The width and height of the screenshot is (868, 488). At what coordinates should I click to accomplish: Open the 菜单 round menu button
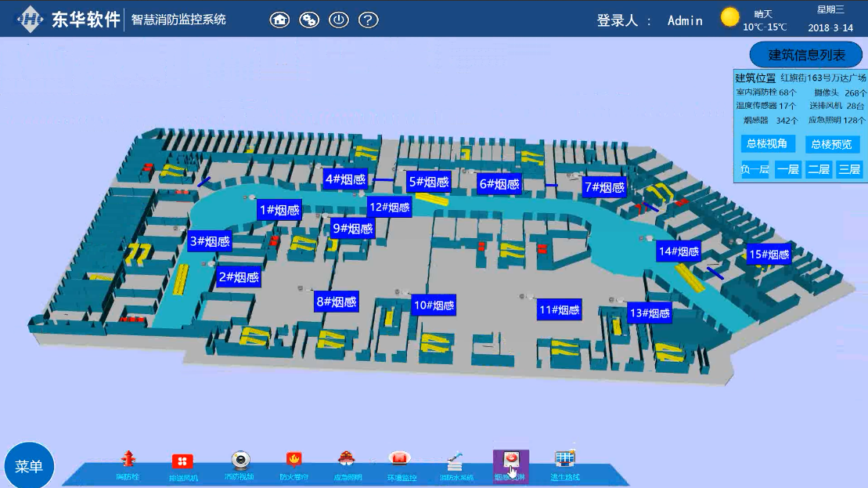coord(29,466)
